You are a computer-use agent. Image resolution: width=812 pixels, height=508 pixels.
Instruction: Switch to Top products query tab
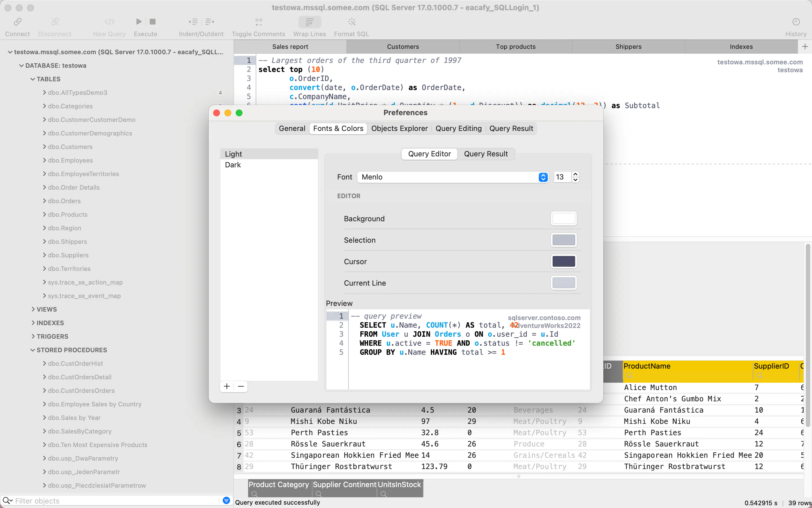click(516, 47)
